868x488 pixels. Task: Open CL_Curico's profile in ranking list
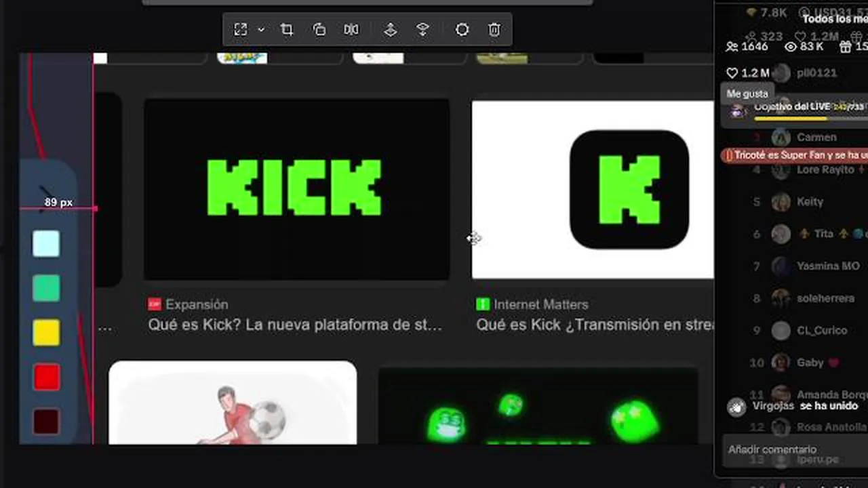(x=823, y=330)
